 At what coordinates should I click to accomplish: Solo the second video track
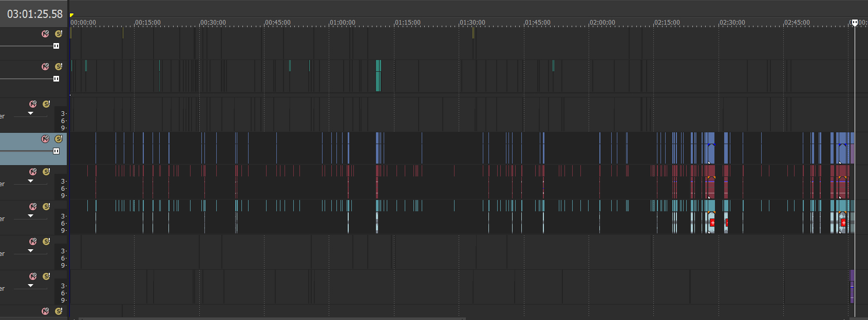point(59,67)
